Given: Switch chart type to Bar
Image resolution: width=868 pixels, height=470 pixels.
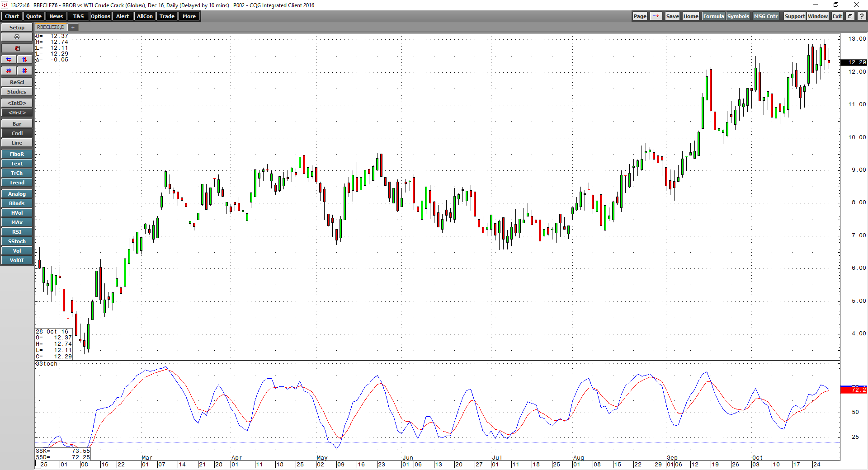Looking at the screenshot, I should pyautogui.click(x=17, y=124).
